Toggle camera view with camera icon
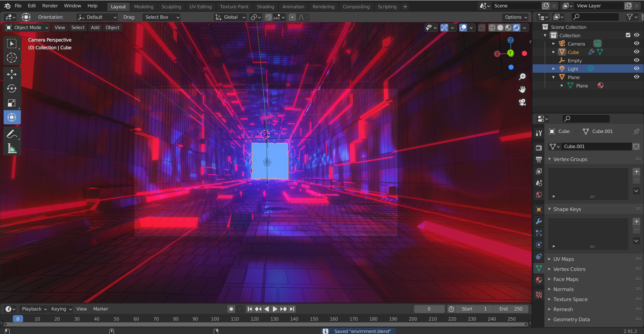This screenshot has height=334, width=644. click(x=522, y=102)
